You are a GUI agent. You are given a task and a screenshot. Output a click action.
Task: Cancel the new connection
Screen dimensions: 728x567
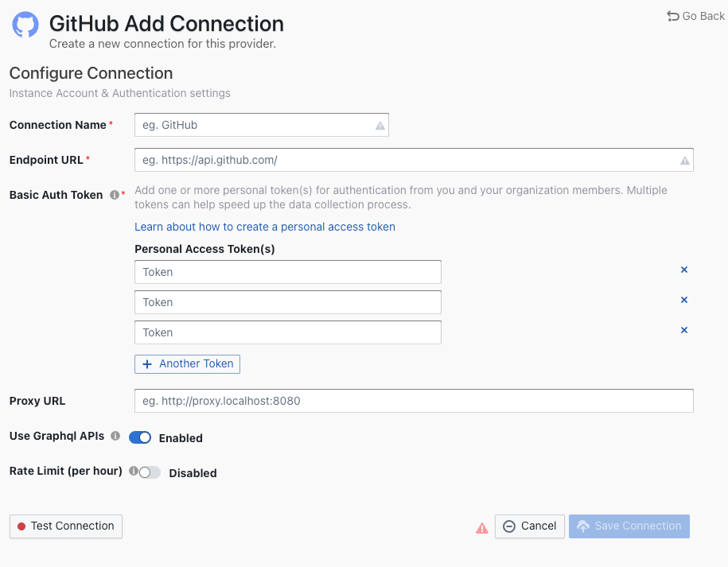[x=529, y=526]
